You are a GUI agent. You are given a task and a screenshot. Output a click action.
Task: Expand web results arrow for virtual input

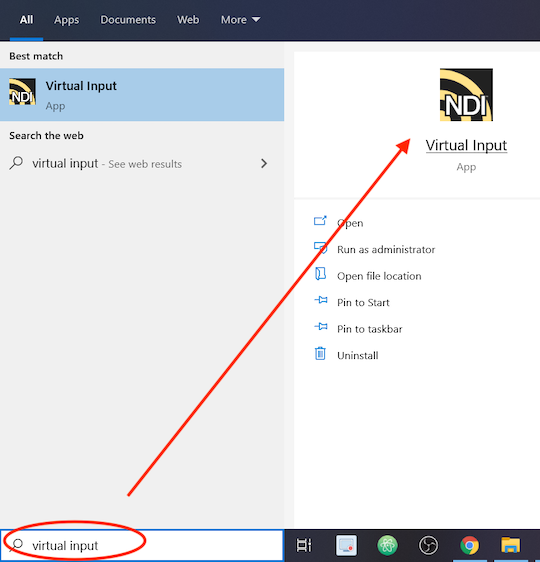click(x=264, y=163)
